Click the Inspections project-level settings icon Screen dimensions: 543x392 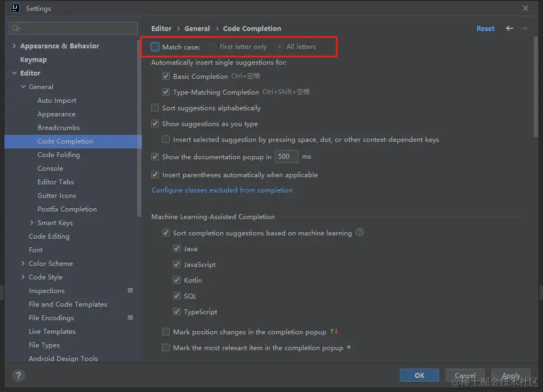(x=130, y=291)
